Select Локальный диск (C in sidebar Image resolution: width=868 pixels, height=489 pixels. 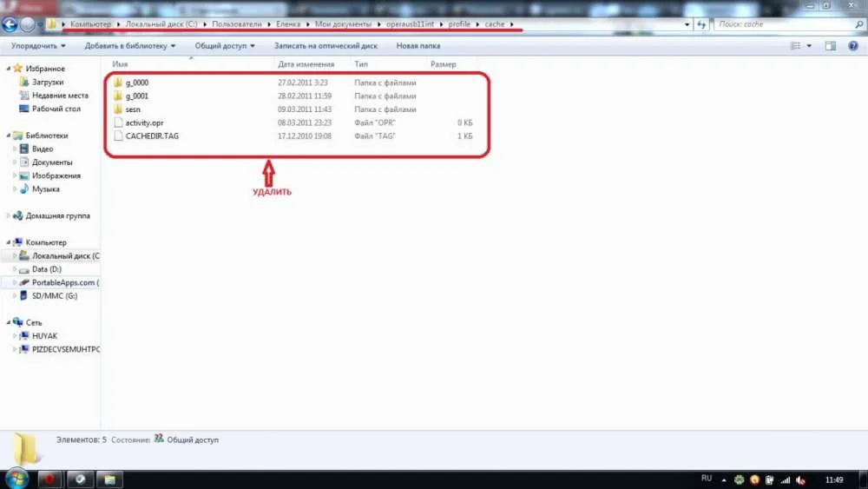pos(65,256)
